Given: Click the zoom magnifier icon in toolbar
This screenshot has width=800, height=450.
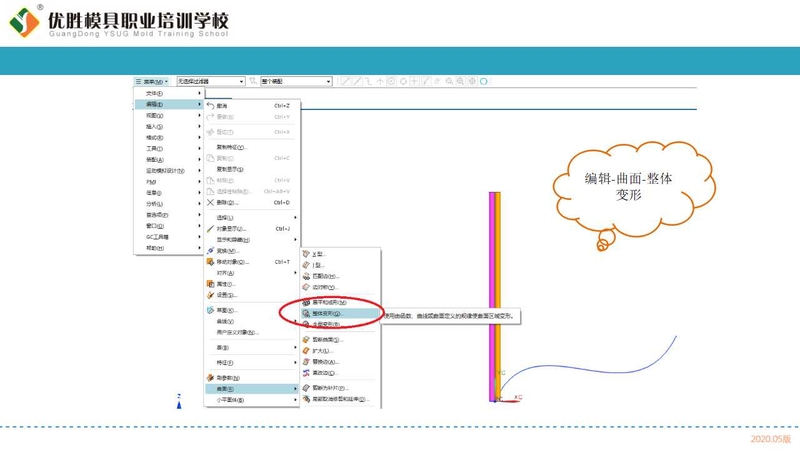Looking at the screenshot, I should tap(449, 81).
